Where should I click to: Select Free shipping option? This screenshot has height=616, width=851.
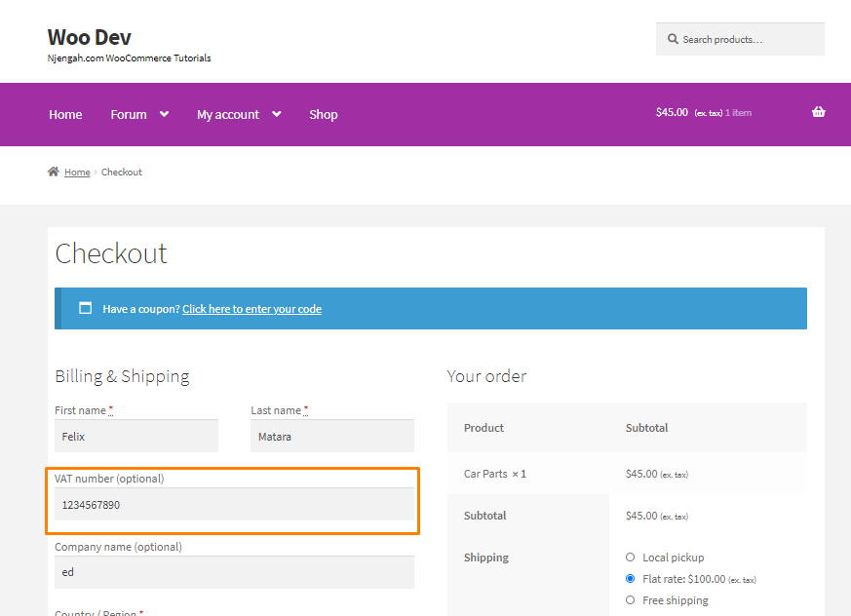point(630,600)
